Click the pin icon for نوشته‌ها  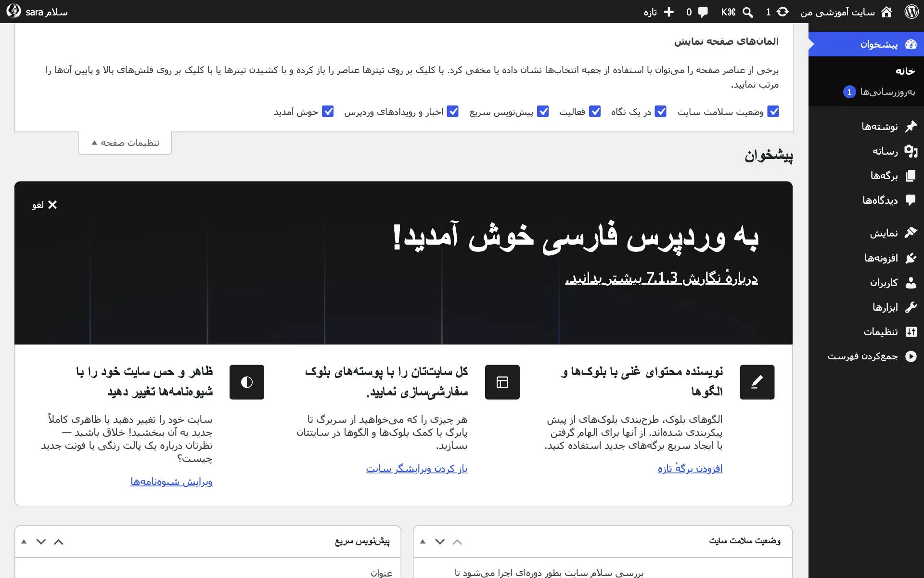911,127
